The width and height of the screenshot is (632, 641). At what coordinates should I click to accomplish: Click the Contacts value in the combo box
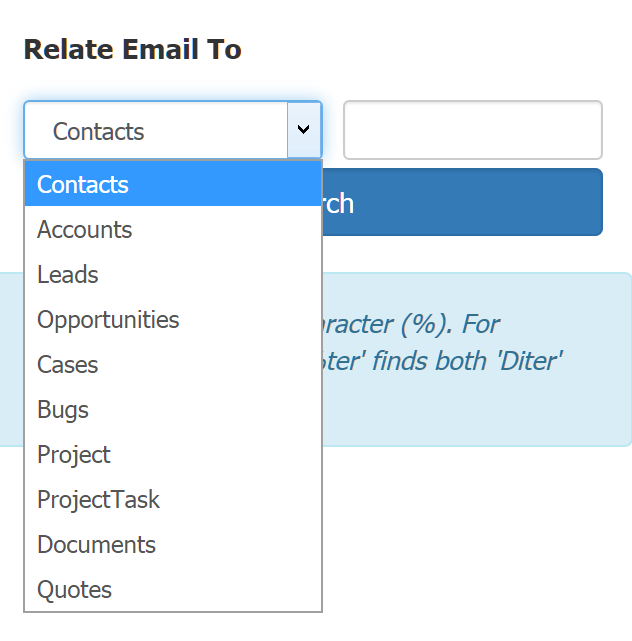pos(99,131)
